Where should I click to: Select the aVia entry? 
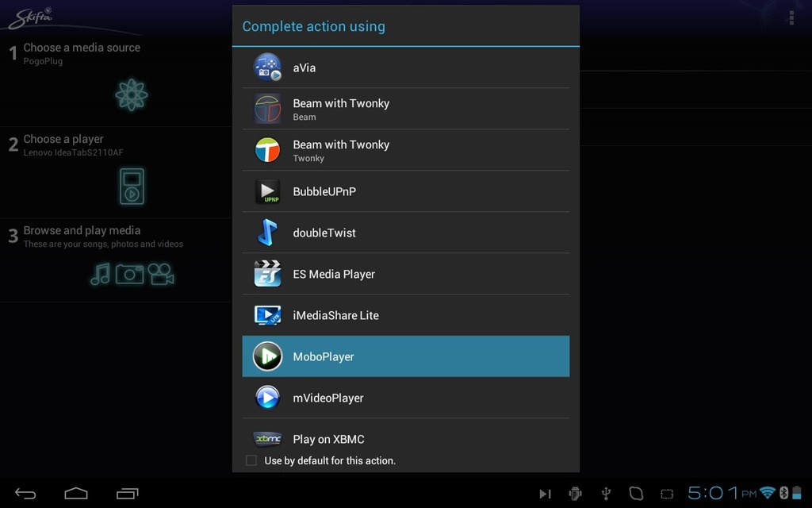(x=406, y=67)
